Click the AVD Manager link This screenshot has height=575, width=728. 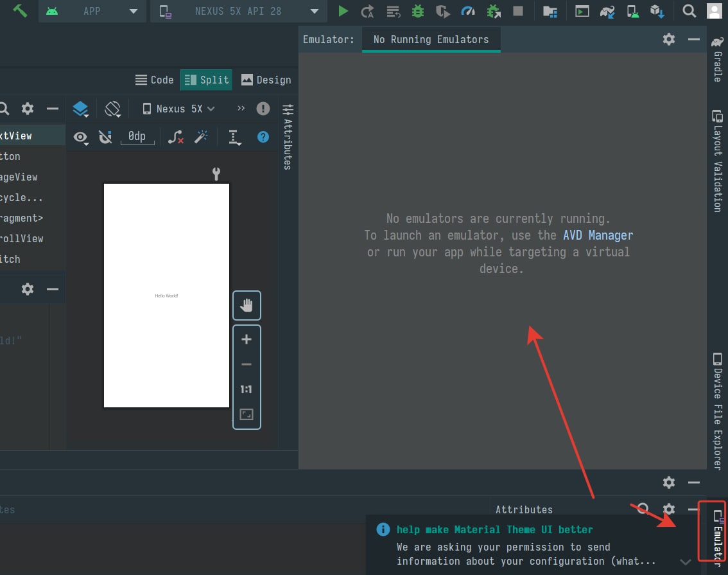coord(598,235)
